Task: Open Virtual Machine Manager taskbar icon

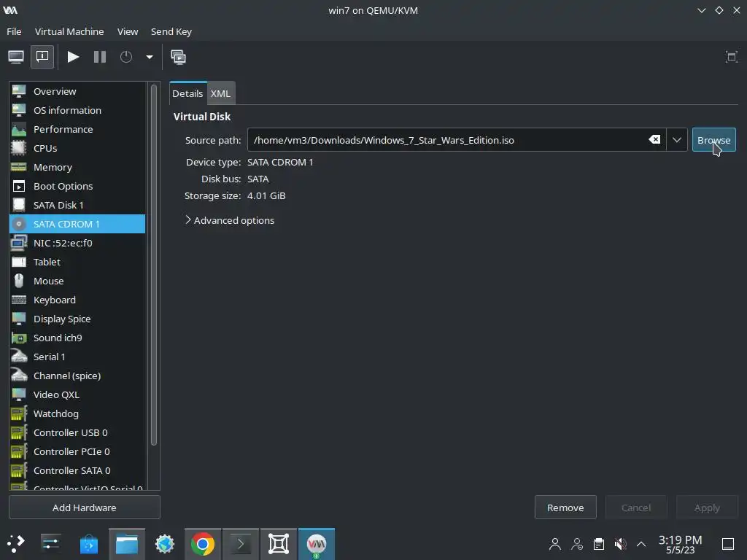Action: (x=317, y=544)
